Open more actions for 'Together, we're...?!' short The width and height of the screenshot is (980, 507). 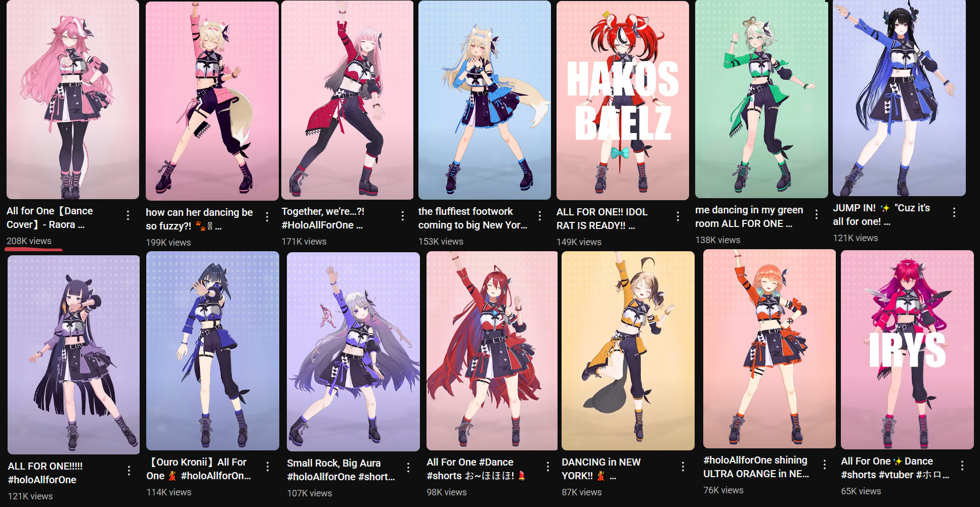pyautogui.click(x=403, y=216)
